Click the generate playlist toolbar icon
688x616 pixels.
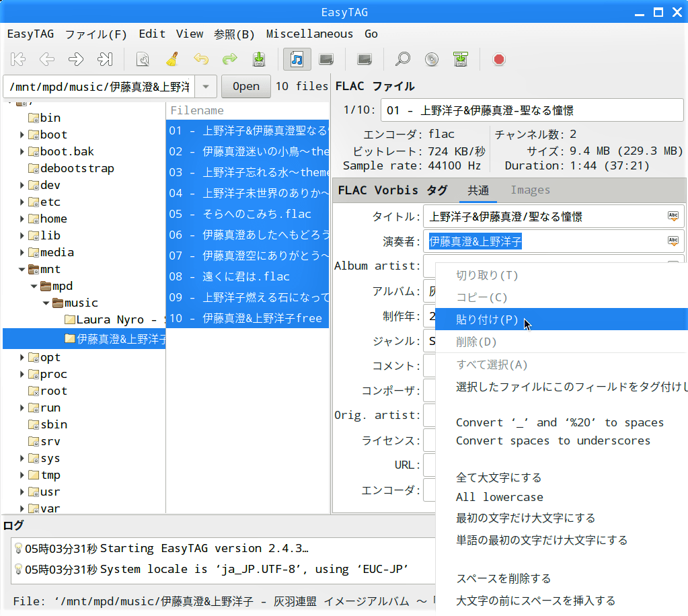point(461,59)
